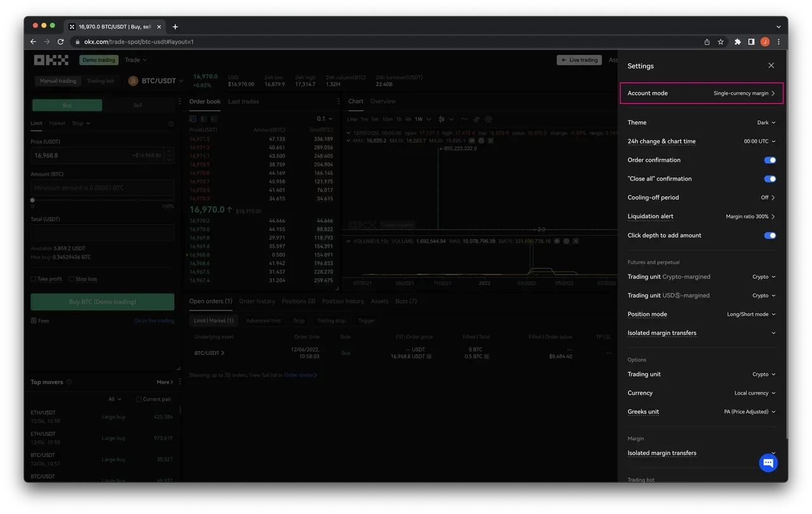
Task: Open the candlestick chart type icon
Action: click(442, 119)
